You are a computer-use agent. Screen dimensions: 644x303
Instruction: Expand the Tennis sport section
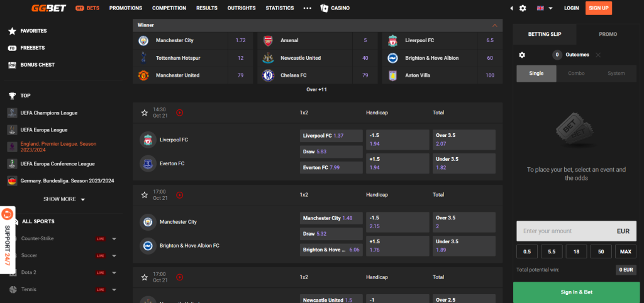click(114, 289)
